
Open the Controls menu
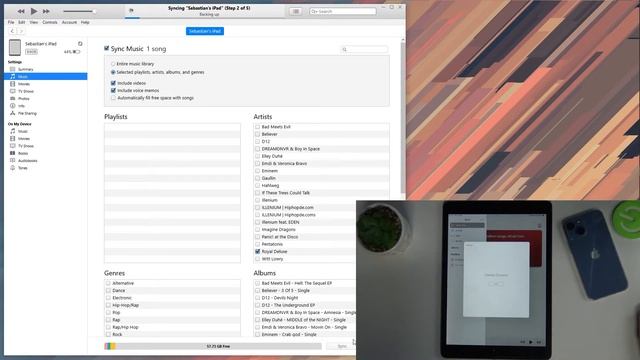[50, 22]
